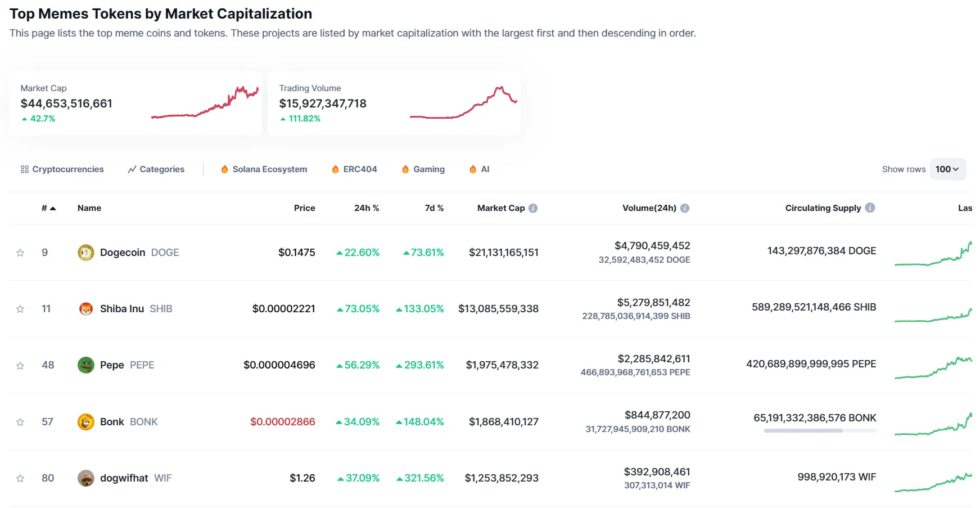The width and height of the screenshot is (980, 508).
Task: Open the Market Cap summary sparkline chart
Action: pyautogui.click(x=205, y=102)
